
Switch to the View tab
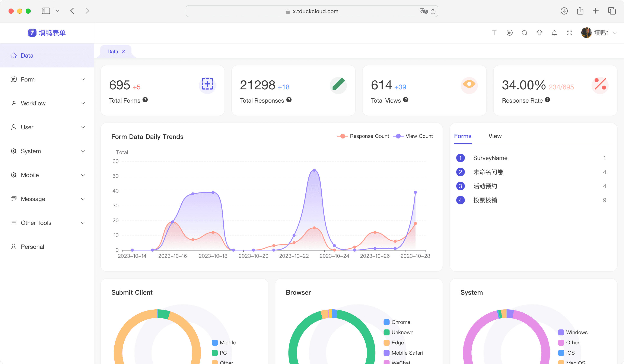tap(495, 136)
